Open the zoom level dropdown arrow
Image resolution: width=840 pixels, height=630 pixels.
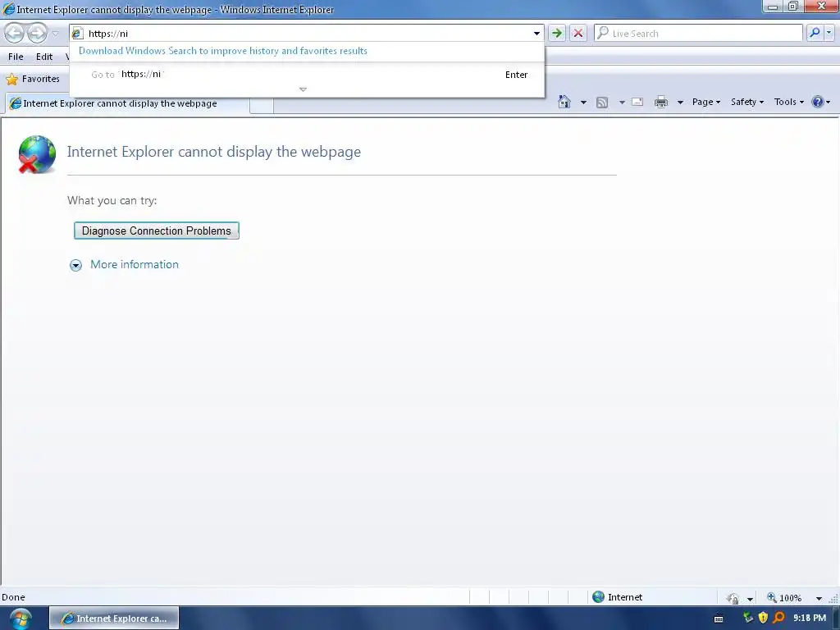[x=819, y=598]
